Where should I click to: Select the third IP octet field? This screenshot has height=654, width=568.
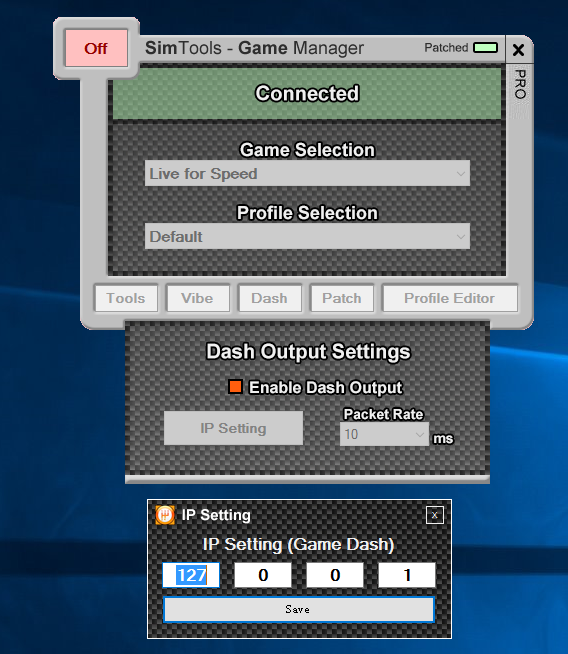click(335, 575)
